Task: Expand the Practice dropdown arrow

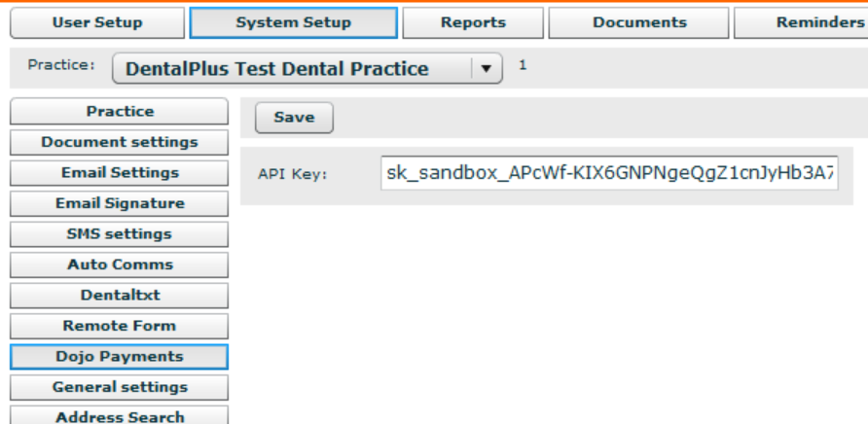Action: click(x=487, y=69)
